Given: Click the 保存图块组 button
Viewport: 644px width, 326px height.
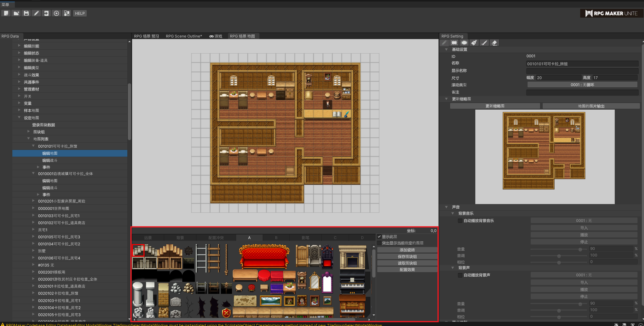Looking at the screenshot, I should click(x=407, y=256).
